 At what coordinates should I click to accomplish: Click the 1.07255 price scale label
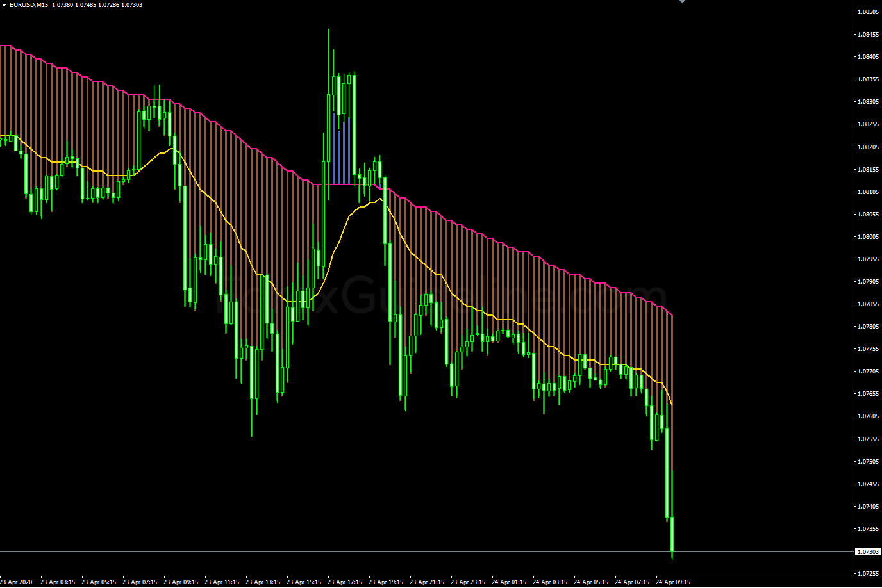[x=868, y=573]
